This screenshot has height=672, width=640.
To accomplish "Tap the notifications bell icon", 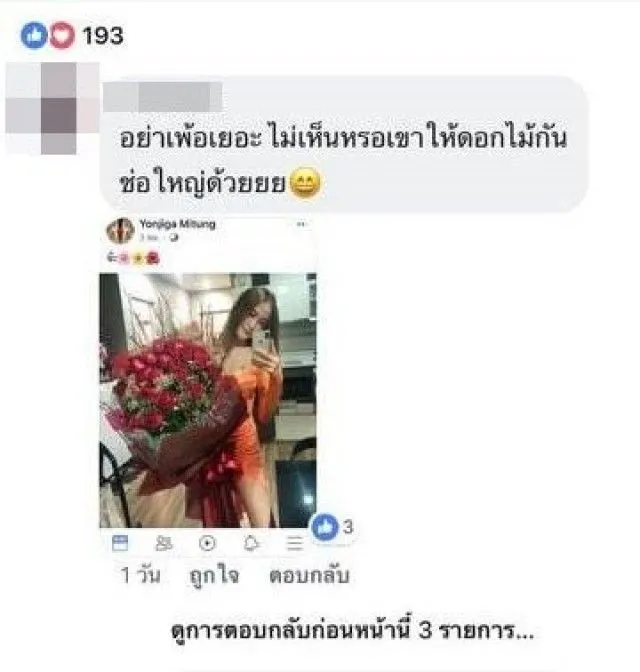I will (x=251, y=543).
